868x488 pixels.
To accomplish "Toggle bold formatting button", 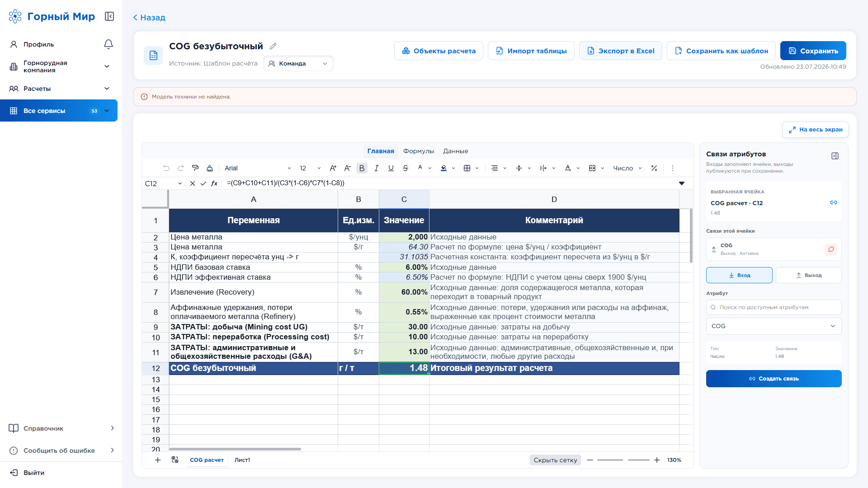I will 362,168.
